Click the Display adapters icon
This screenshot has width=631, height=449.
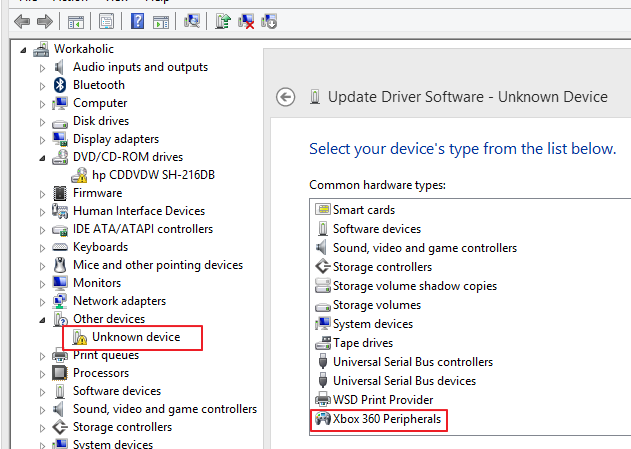coord(60,139)
